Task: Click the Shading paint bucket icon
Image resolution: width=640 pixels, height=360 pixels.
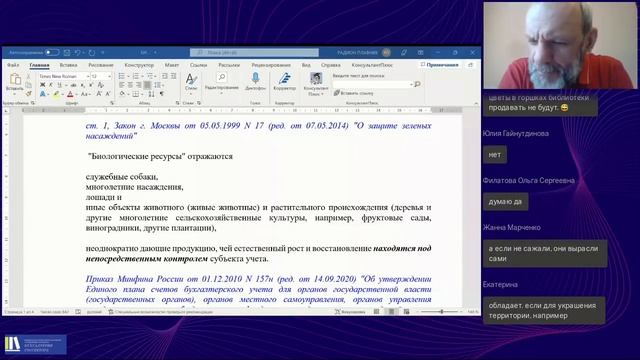Action: tap(122, 94)
